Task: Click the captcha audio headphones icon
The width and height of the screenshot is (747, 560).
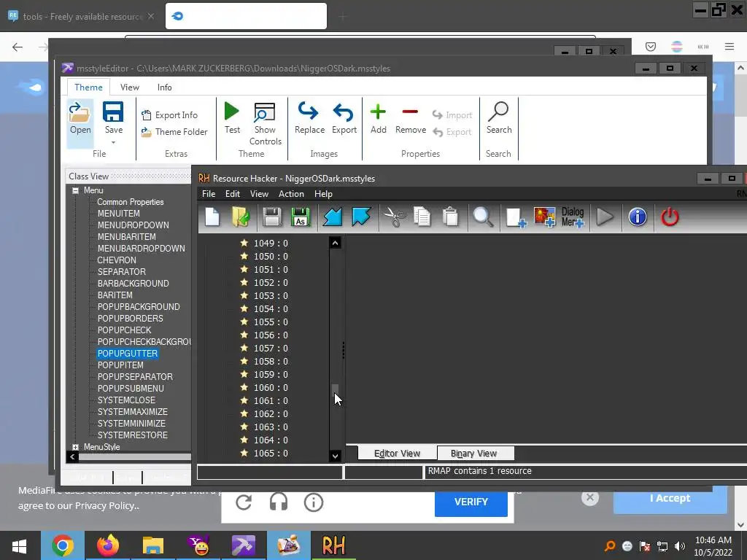Action: click(x=278, y=502)
